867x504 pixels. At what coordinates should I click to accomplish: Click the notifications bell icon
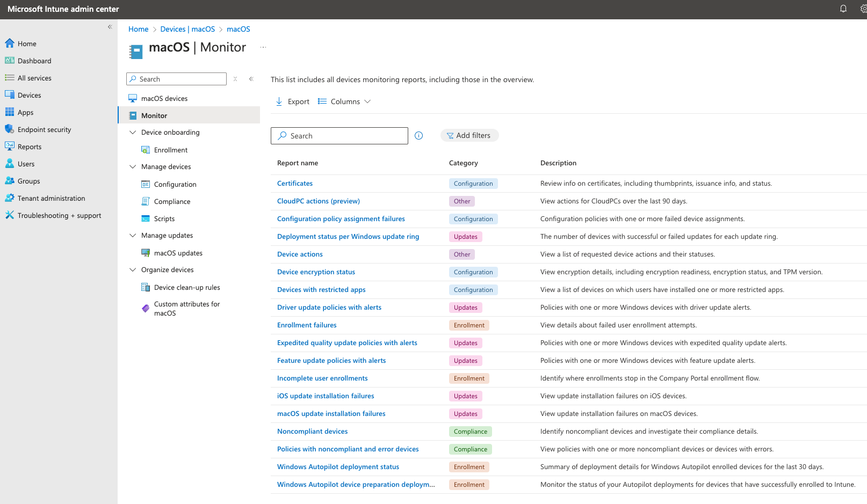pyautogui.click(x=843, y=9)
